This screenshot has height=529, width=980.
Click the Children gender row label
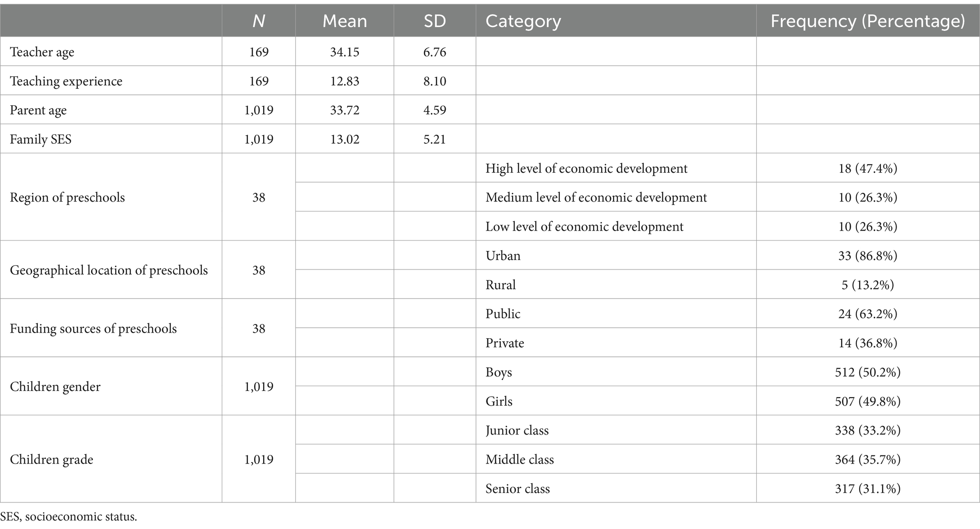(x=55, y=387)
